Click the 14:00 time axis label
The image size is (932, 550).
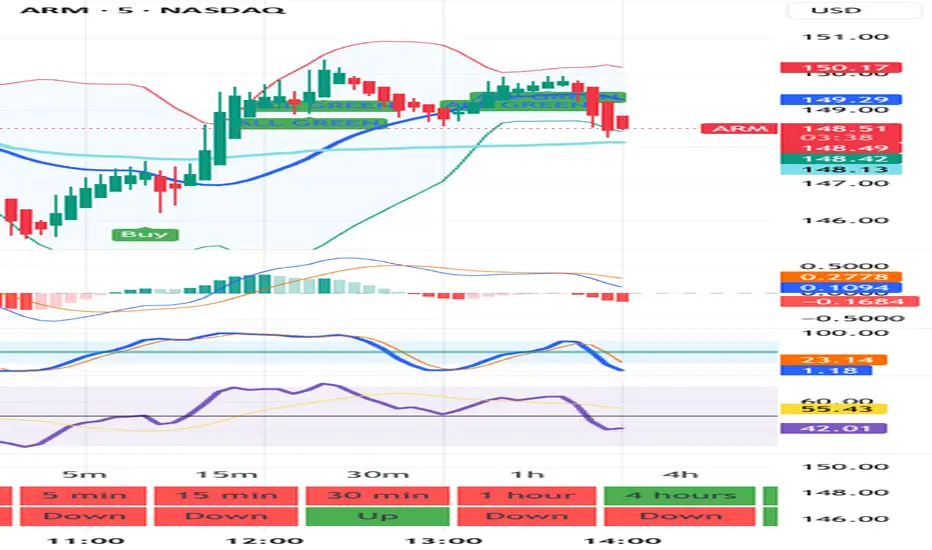[622, 541]
